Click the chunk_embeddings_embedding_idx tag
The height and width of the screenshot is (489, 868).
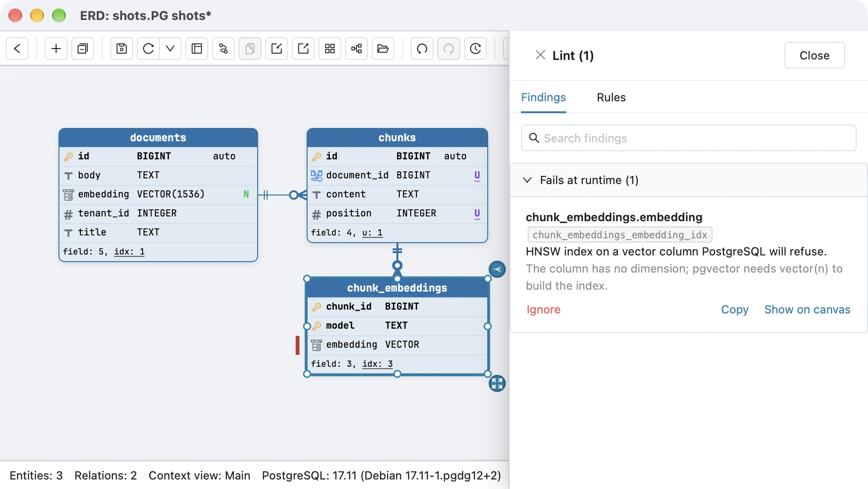pyautogui.click(x=620, y=235)
